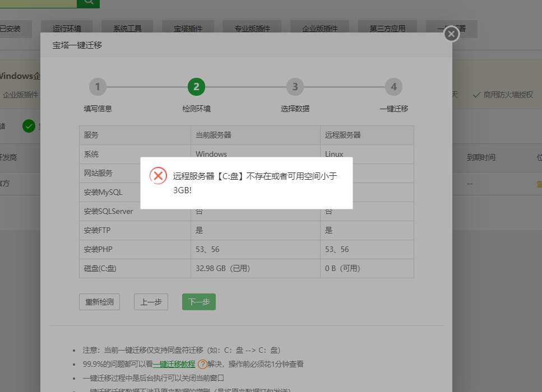Viewport: 542px width, 392px height.
Task: Proceed with the green 下一步 button
Action: (x=198, y=301)
